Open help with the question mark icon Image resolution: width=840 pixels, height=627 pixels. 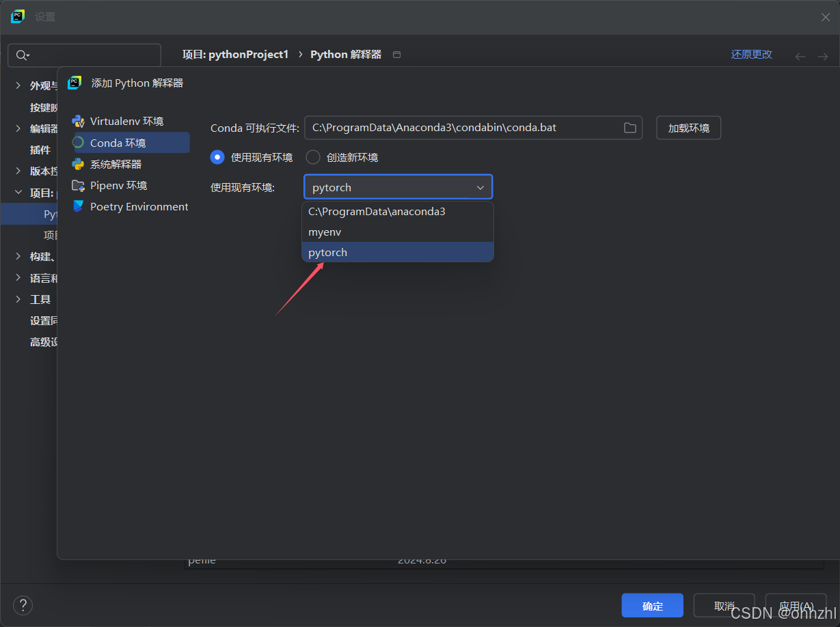[x=23, y=605]
